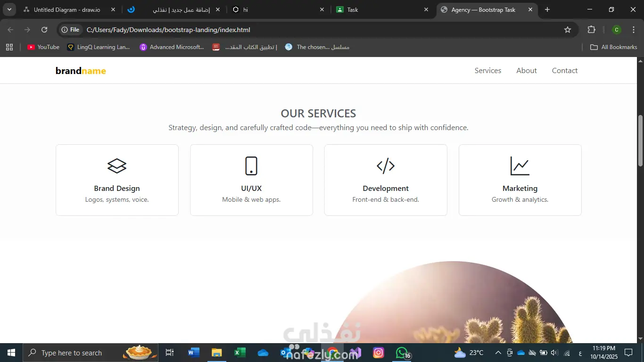Open the Chrome three-dot menu
Image resolution: width=644 pixels, height=362 pixels.
pos(633,30)
